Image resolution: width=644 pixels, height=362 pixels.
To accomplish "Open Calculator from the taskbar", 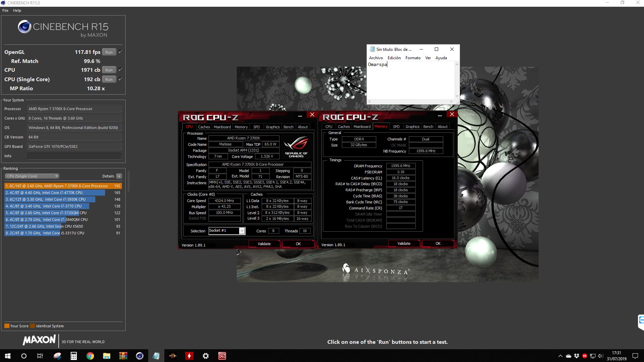I will (74, 356).
